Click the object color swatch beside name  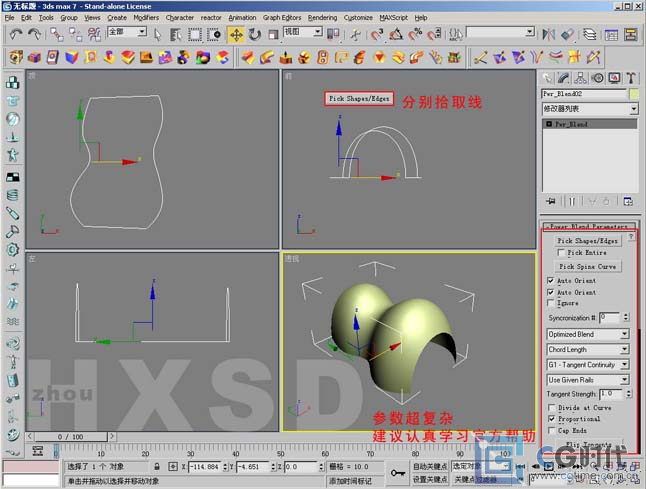pos(634,94)
